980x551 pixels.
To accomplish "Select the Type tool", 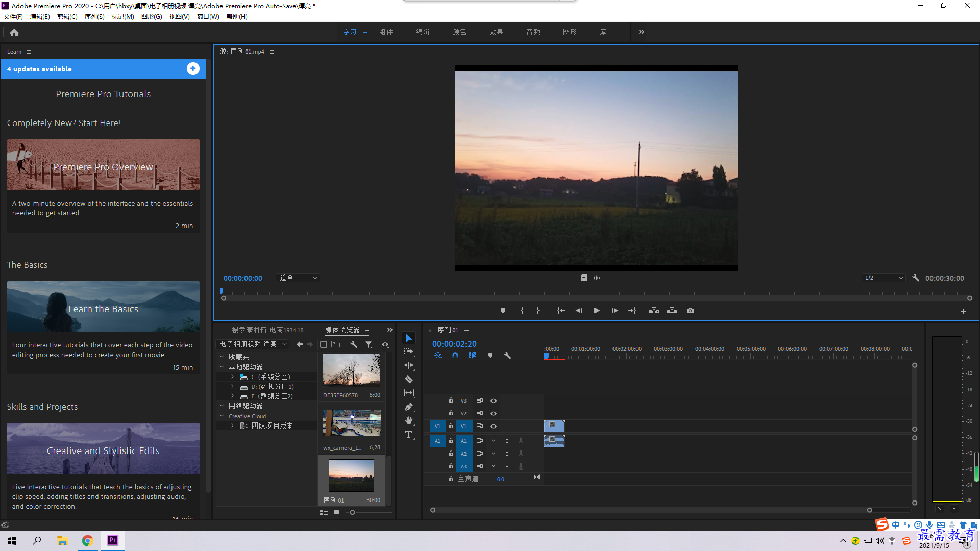I will (x=409, y=434).
